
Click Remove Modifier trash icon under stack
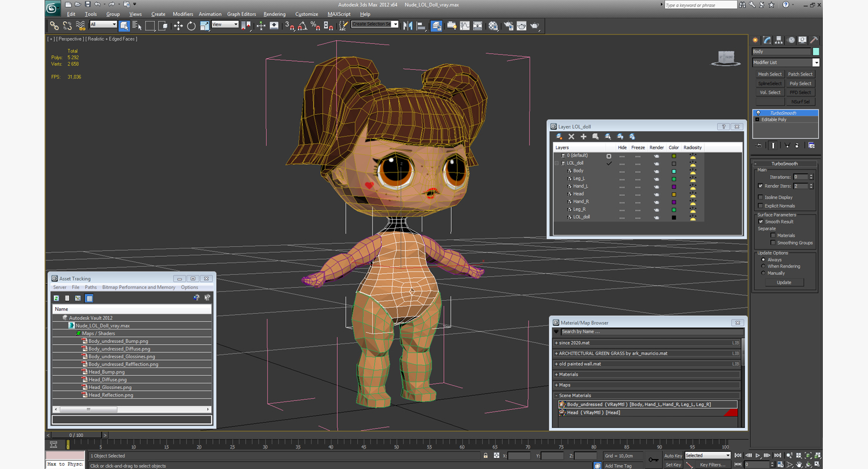click(x=798, y=145)
